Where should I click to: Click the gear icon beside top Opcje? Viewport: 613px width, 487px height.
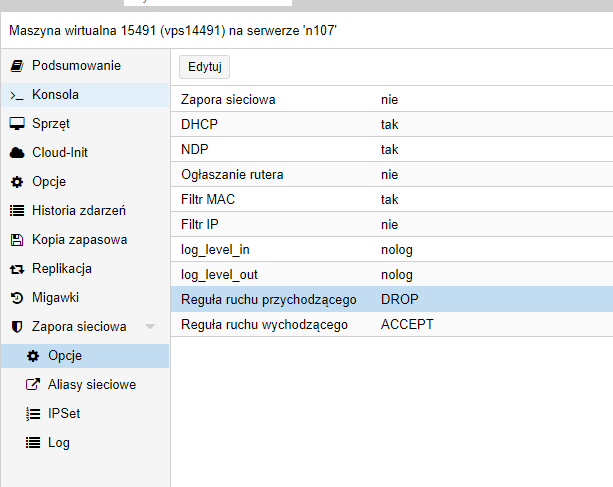pos(16,182)
